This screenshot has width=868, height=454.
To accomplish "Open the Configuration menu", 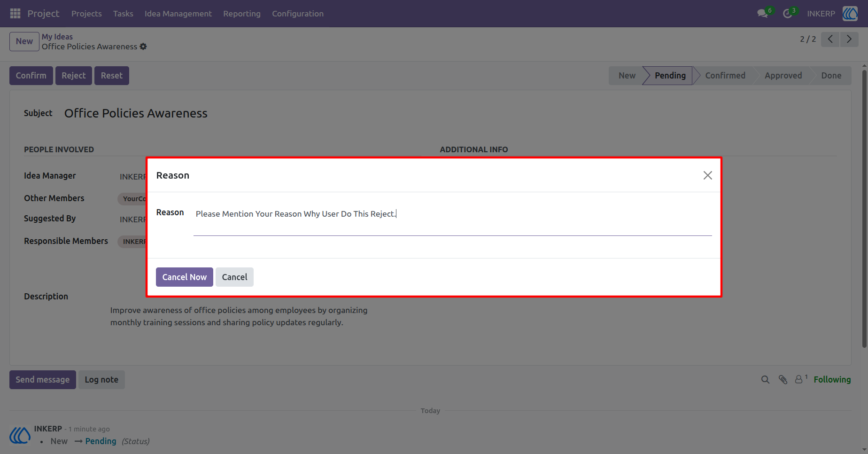I will point(298,14).
